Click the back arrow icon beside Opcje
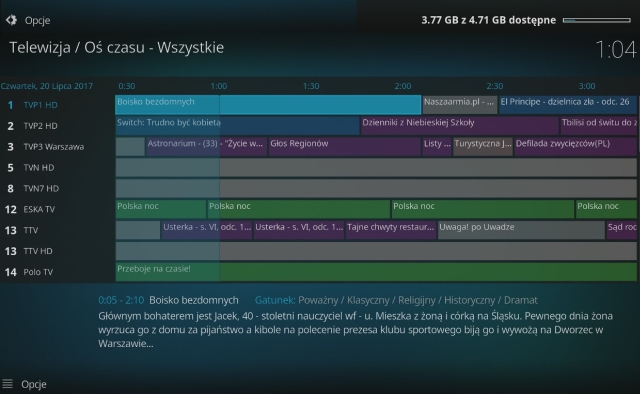 coord(11,20)
